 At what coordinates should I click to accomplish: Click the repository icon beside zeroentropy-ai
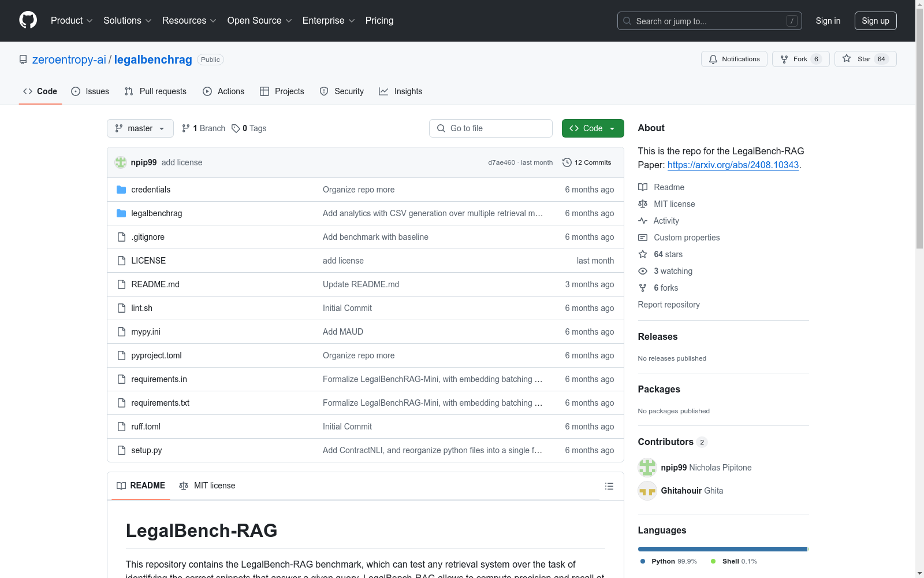tap(23, 60)
